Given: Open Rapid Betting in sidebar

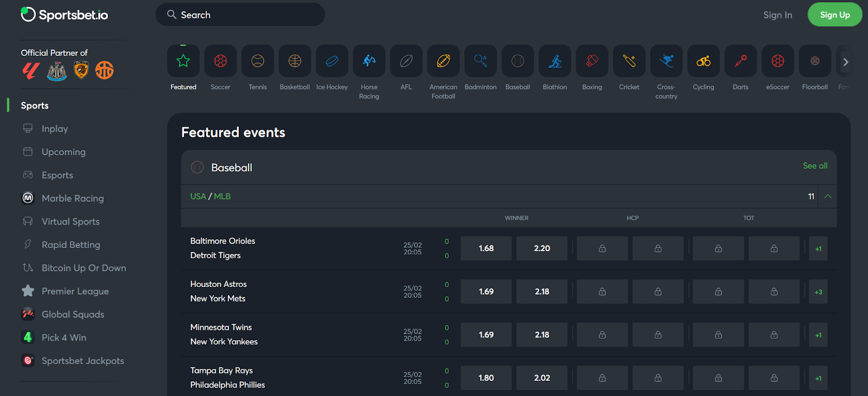Looking at the screenshot, I should click(71, 245).
